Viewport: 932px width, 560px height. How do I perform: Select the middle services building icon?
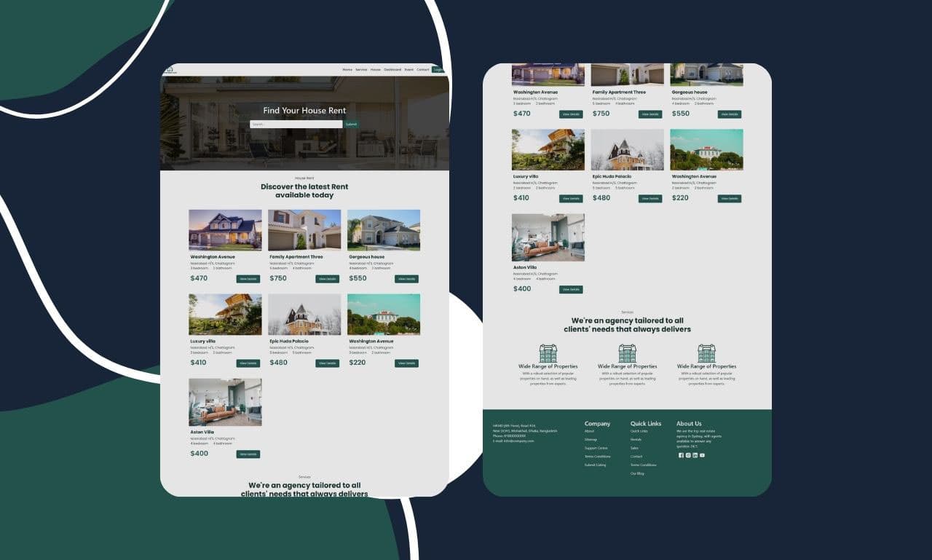click(627, 354)
